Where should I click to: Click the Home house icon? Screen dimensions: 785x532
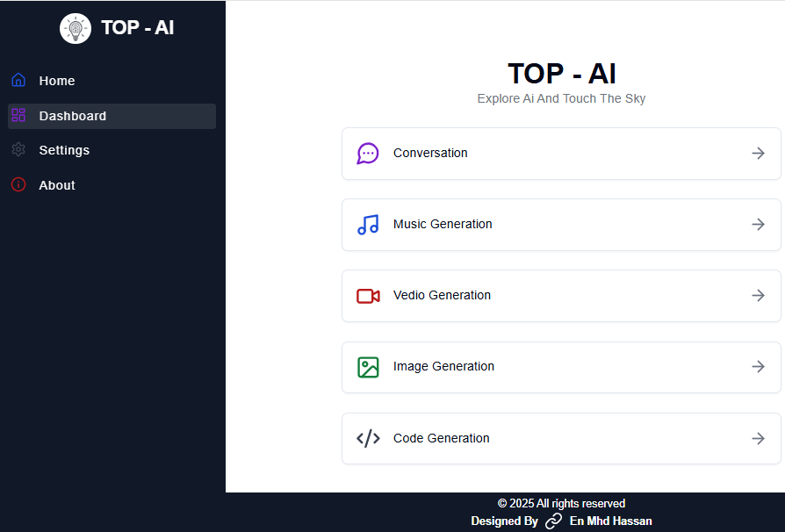coord(18,80)
